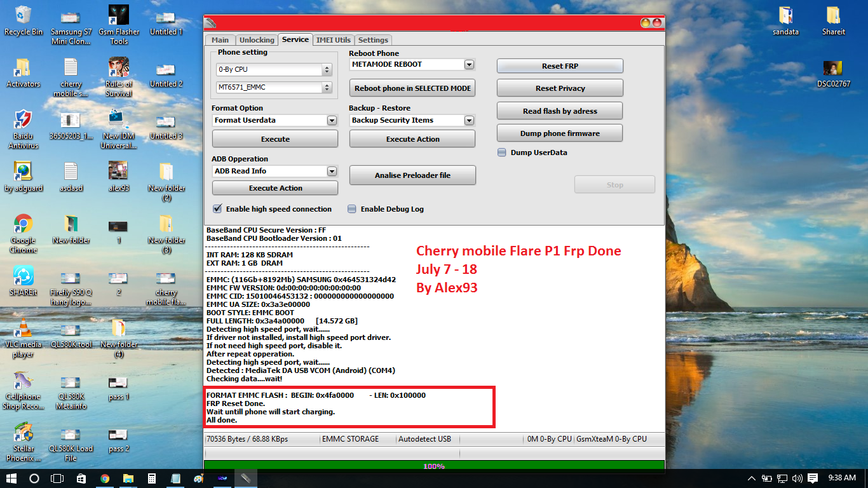Click Reboot phone in SELECTED MODE
Image resolution: width=868 pixels, height=488 pixels.
pyautogui.click(x=412, y=88)
